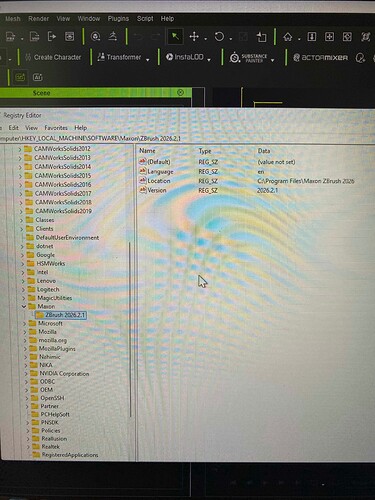This screenshot has height=500, width=375.
Task: Click the Home camera view icon
Action: pyautogui.click(x=288, y=37)
